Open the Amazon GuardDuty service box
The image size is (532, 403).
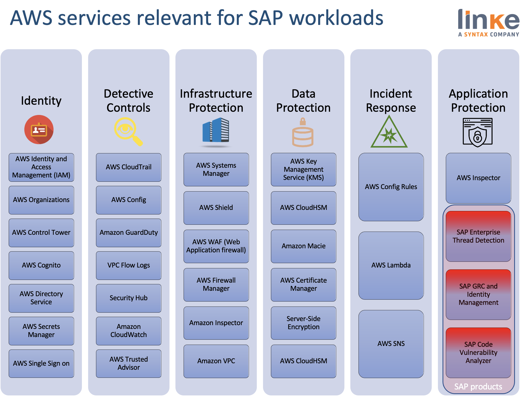click(129, 233)
